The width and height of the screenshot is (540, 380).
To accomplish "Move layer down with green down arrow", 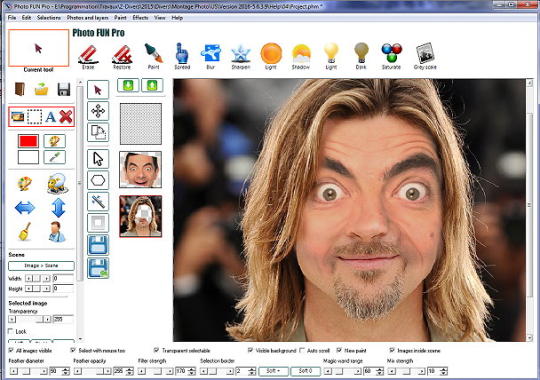I will pos(128,85).
